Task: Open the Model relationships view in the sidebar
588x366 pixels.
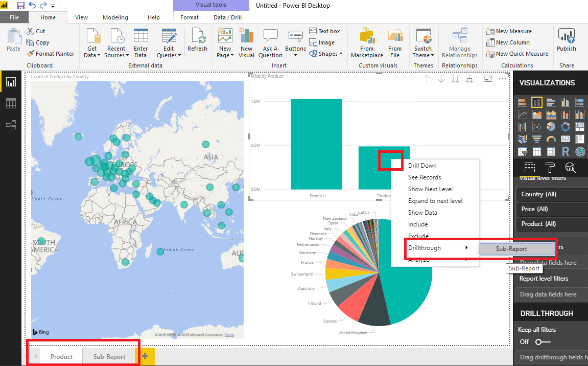Action: click(x=11, y=125)
